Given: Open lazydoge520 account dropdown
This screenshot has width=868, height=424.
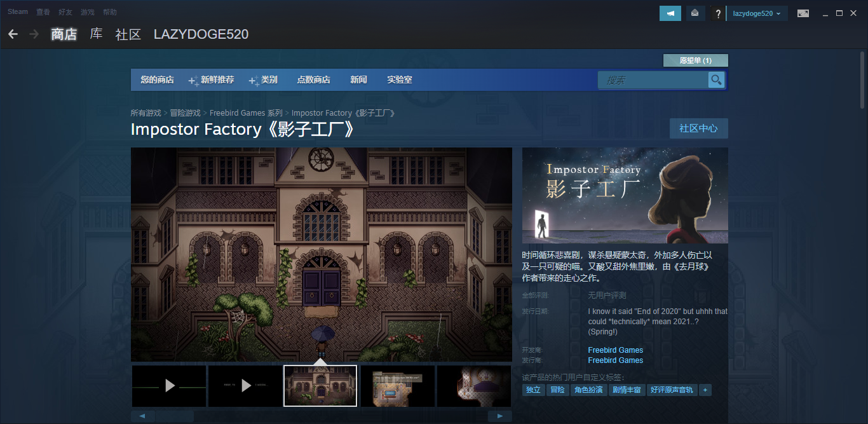Looking at the screenshot, I should (757, 13).
